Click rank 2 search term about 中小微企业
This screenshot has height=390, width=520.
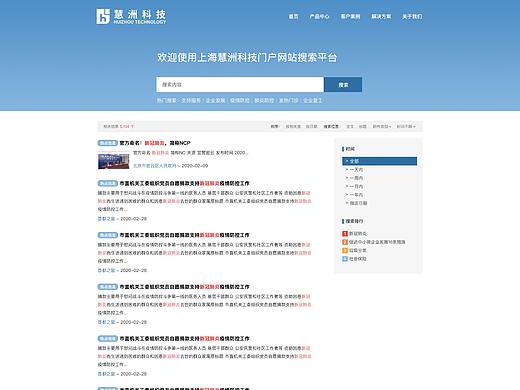tap(377, 242)
